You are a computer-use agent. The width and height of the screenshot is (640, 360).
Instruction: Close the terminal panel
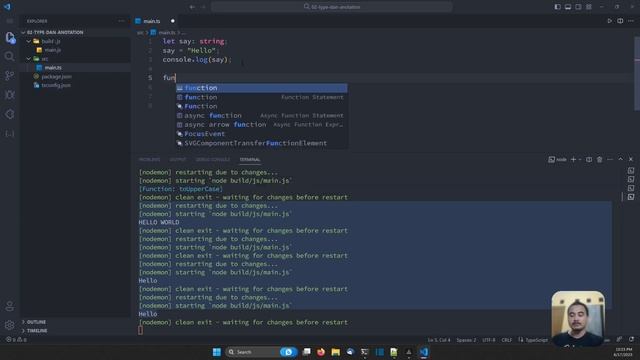pyautogui.click(x=631, y=160)
